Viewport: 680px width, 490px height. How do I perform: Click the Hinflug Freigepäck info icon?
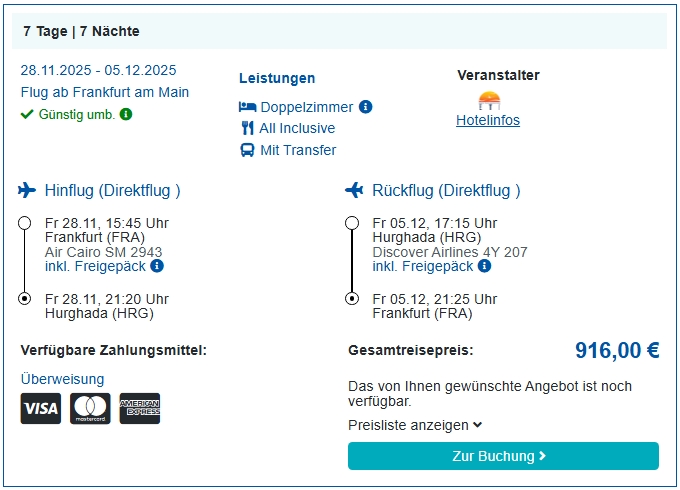tap(157, 266)
